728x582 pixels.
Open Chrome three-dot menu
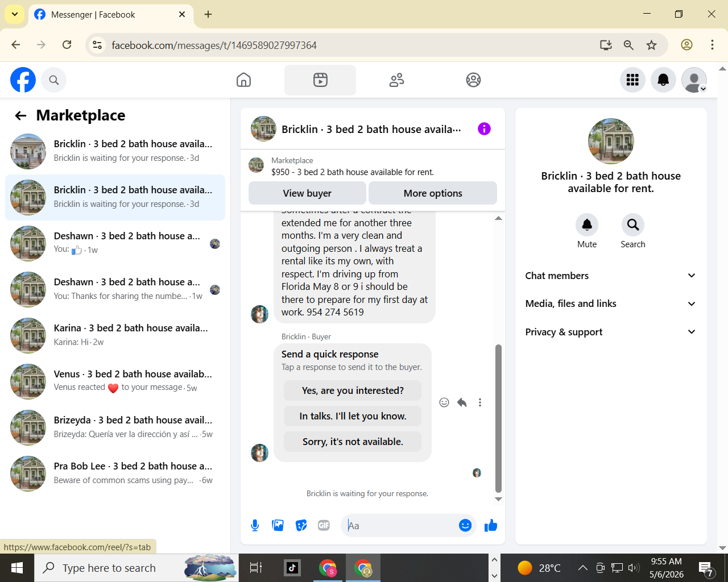pyautogui.click(x=712, y=45)
